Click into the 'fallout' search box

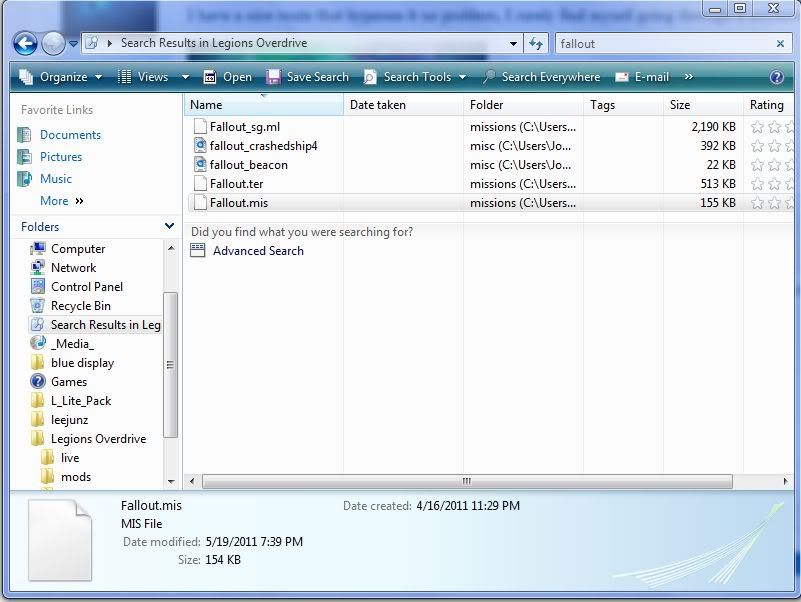664,44
